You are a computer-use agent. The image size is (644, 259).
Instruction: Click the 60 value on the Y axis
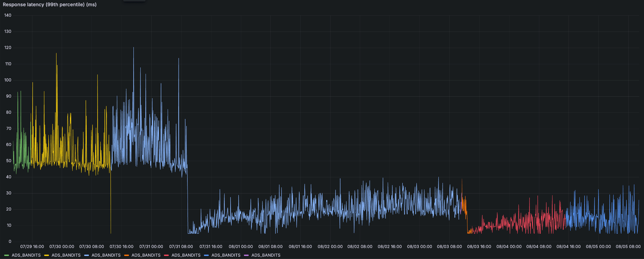(x=9, y=145)
